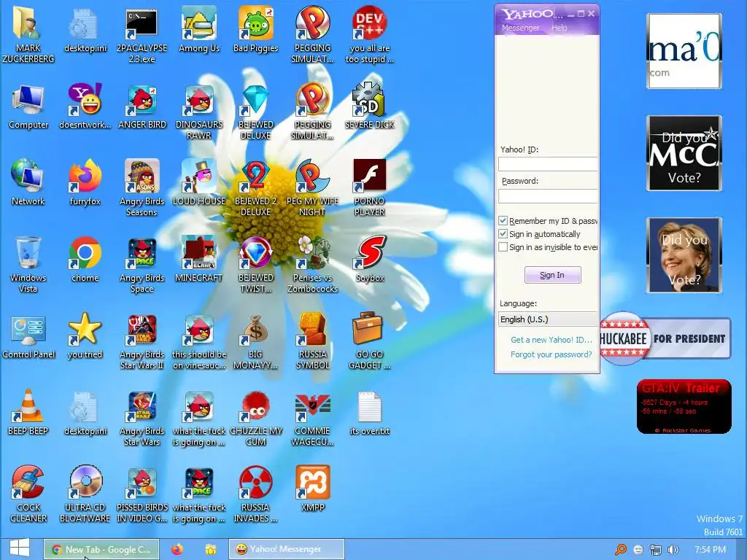Image resolution: width=747 pixels, height=560 pixels.
Task: Open the taskbar file explorer folder icon
Action: 211,549
